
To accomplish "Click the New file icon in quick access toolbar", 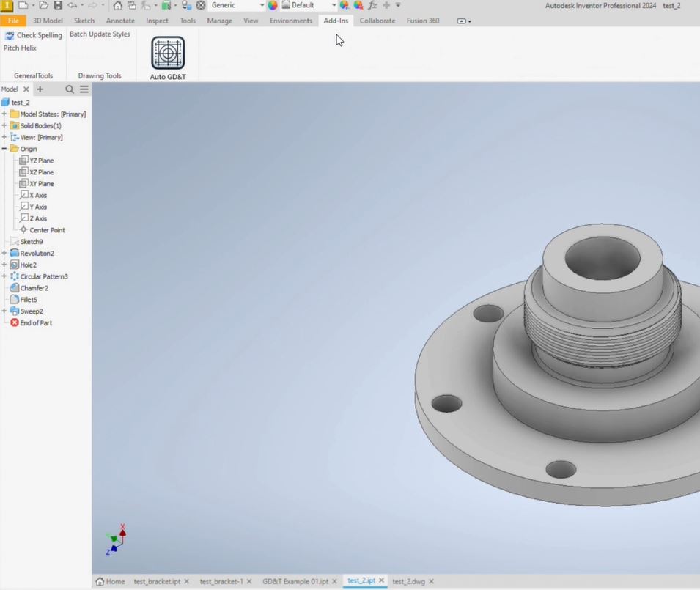I will (23, 5).
